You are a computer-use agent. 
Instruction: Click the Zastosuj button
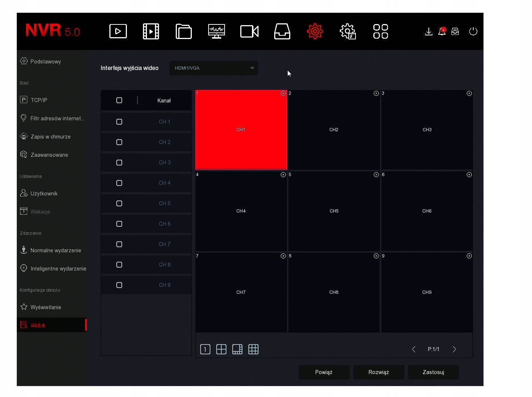tap(433, 372)
